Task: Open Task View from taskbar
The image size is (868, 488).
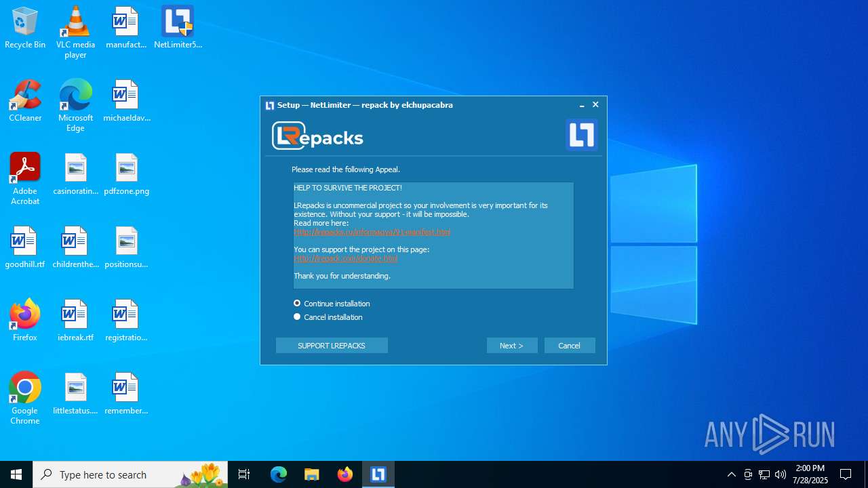Action: (244, 474)
